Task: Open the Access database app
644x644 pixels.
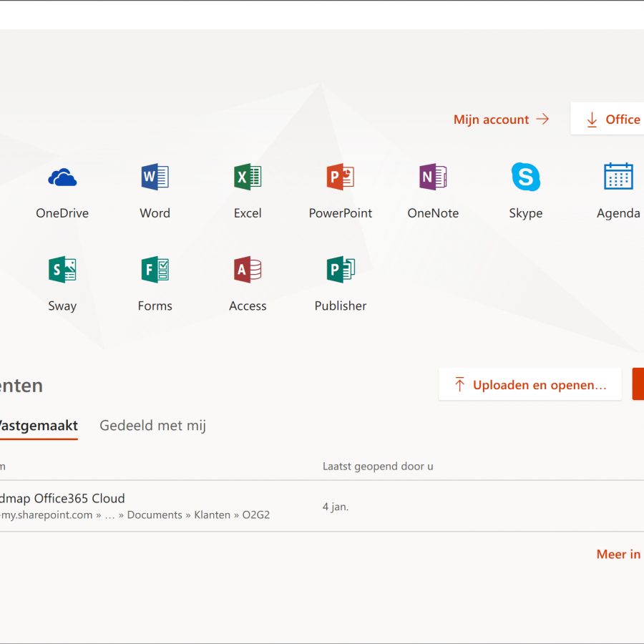Action: (x=248, y=270)
